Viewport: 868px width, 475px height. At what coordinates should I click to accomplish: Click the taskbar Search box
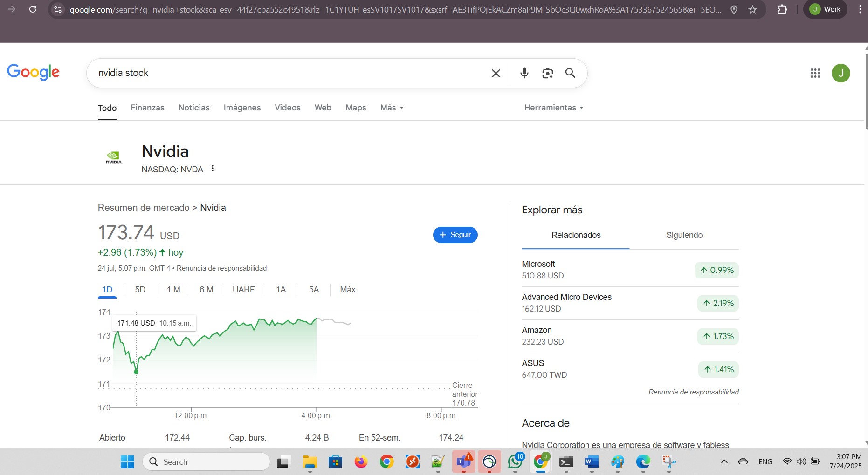click(206, 462)
